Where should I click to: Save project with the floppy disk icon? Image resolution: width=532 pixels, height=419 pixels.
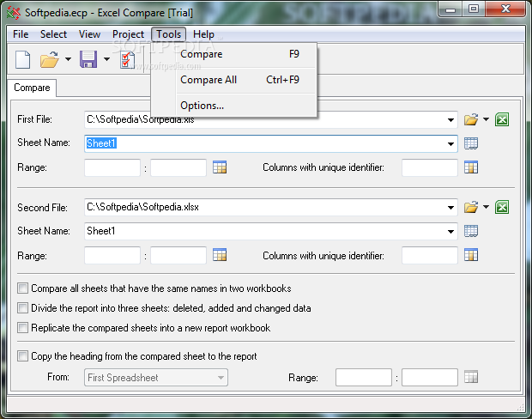point(88,59)
